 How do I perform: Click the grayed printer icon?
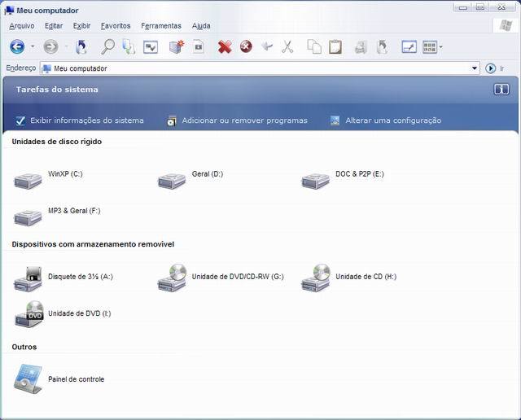tap(361, 47)
